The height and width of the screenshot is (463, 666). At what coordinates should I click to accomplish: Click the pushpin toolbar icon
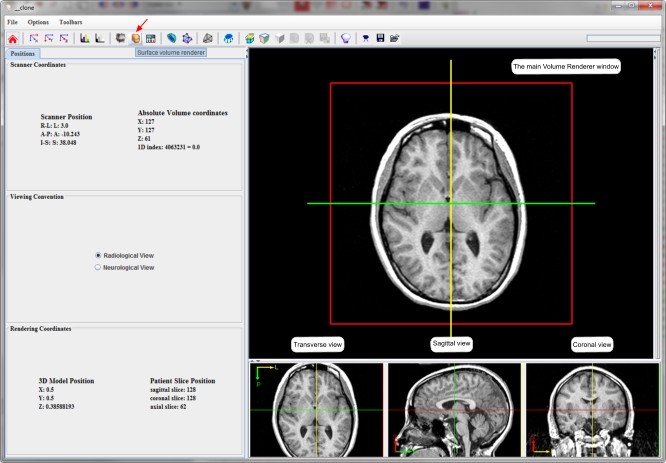[x=367, y=38]
